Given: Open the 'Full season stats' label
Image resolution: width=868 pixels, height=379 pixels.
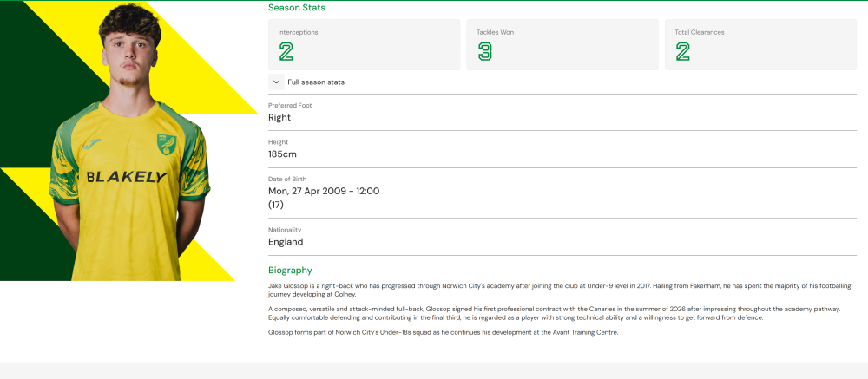Looking at the screenshot, I should (316, 82).
